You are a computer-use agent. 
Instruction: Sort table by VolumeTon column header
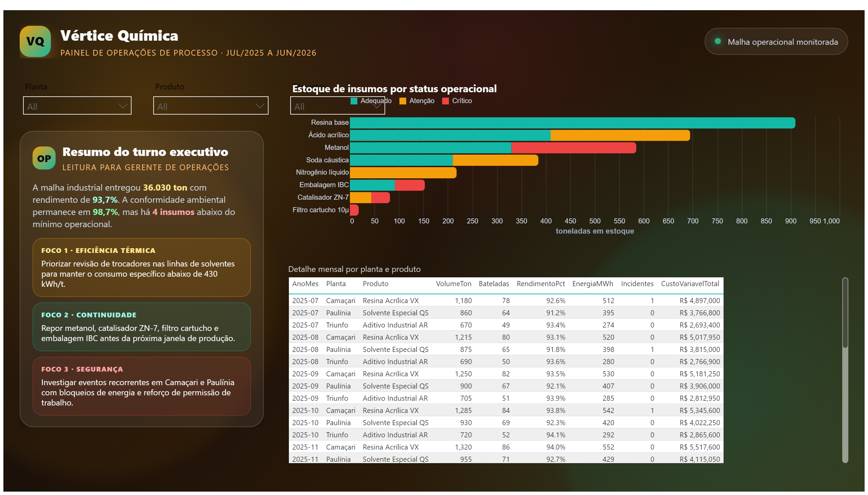453,284
